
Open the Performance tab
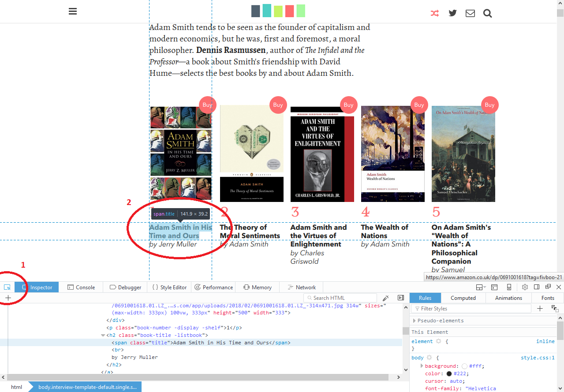[x=213, y=287]
